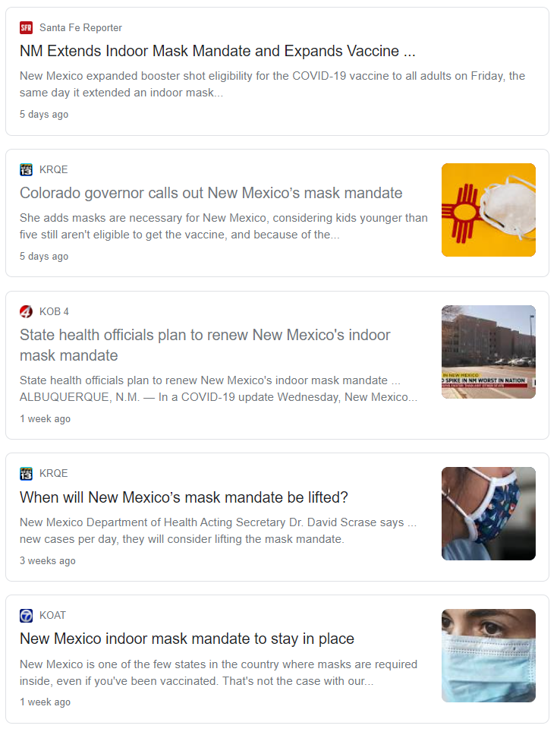Click the Santa Fe Reporter SFR logo icon

(27, 27)
